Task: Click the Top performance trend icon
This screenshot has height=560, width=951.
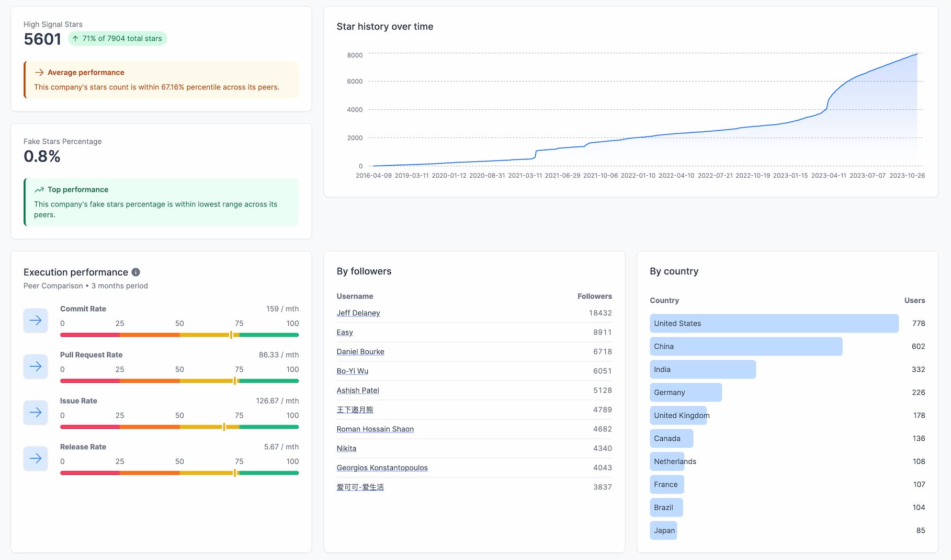Action: pyautogui.click(x=39, y=189)
